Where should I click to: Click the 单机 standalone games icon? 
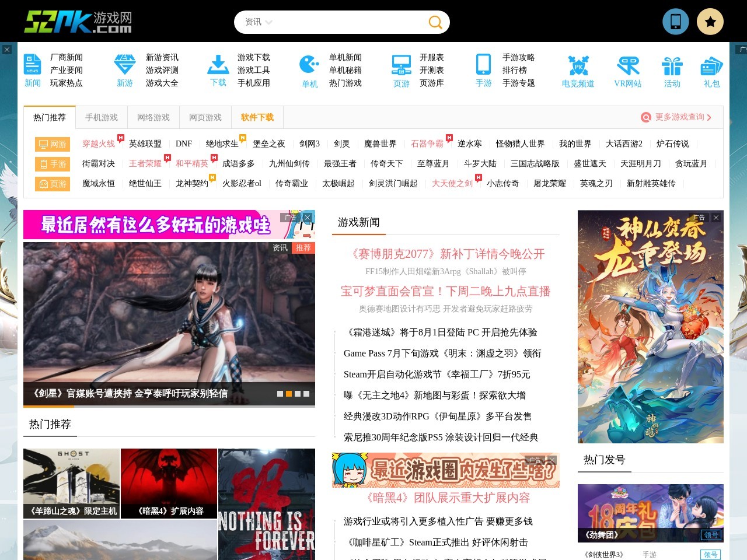pos(309,65)
